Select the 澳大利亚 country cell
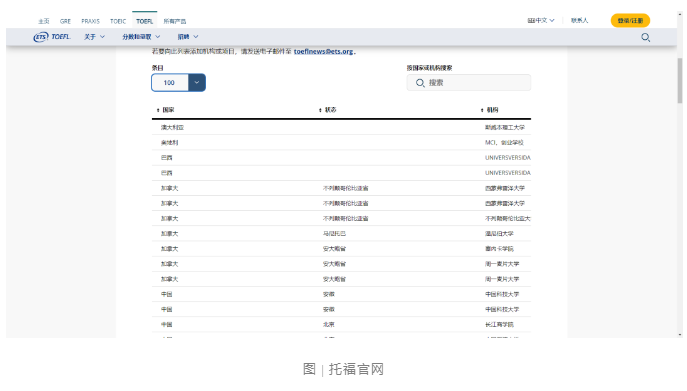The width and height of the screenshot is (687, 391). point(172,128)
